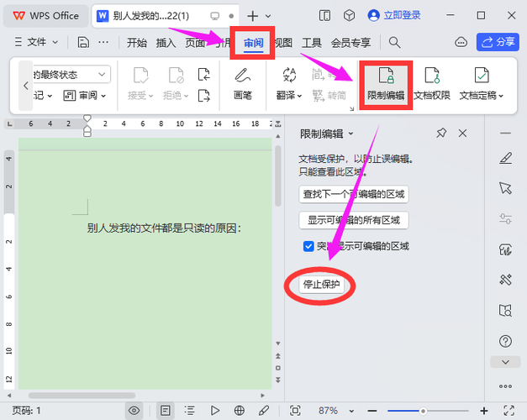Pin the Restrict Editing panel

click(441, 133)
